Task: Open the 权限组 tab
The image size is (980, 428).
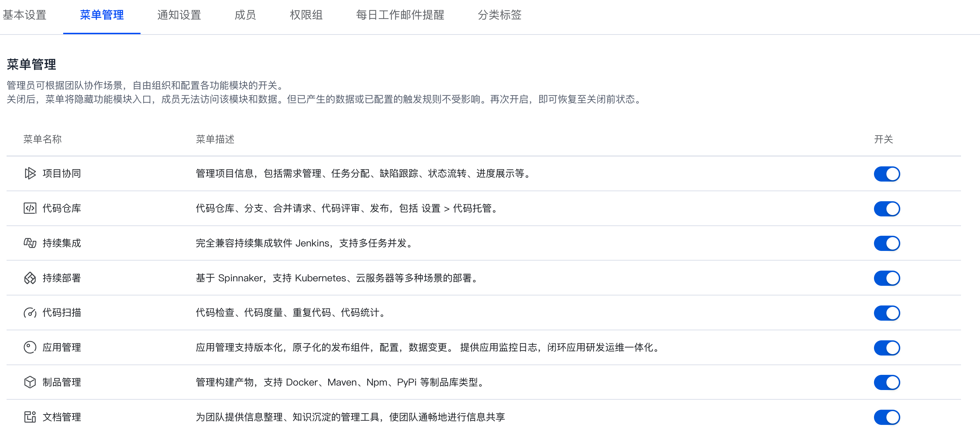Action: pyautogui.click(x=306, y=15)
